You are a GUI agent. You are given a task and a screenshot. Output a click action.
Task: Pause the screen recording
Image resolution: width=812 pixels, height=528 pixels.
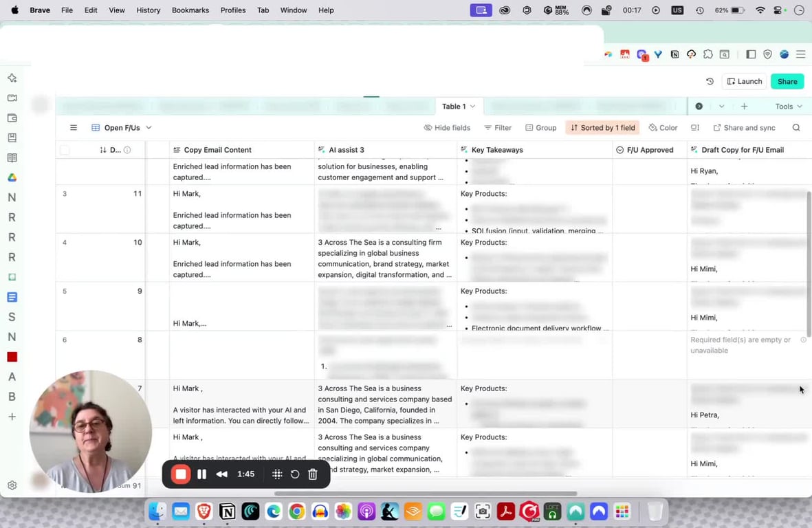[202, 474]
